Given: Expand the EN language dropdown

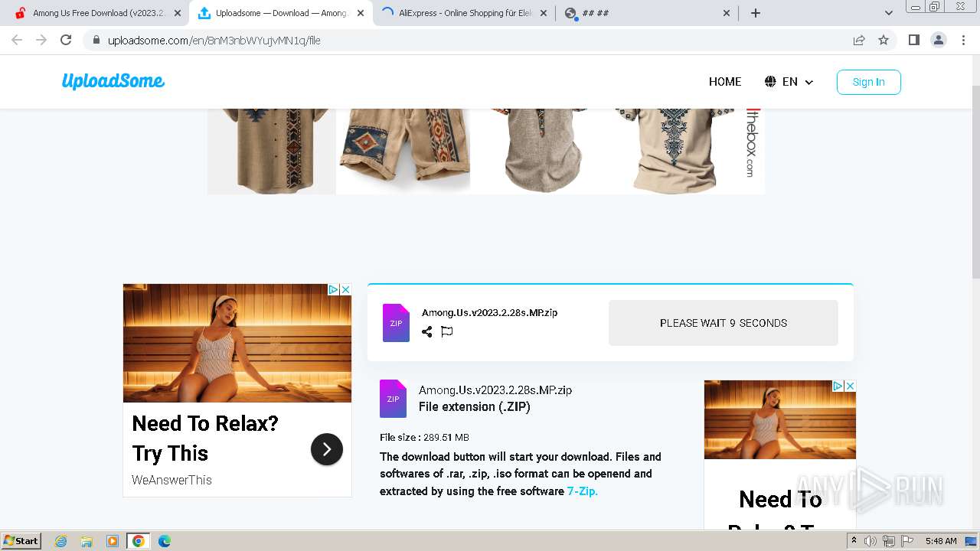Looking at the screenshot, I should click(x=789, y=82).
